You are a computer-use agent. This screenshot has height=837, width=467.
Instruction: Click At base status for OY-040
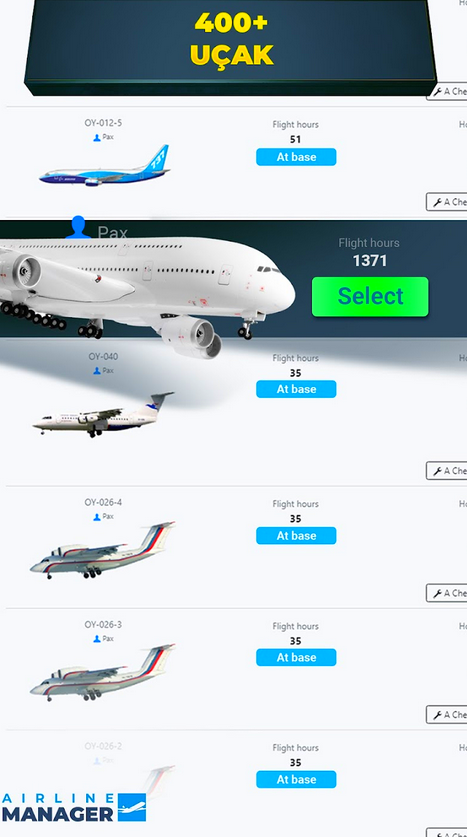click(296, 389)
